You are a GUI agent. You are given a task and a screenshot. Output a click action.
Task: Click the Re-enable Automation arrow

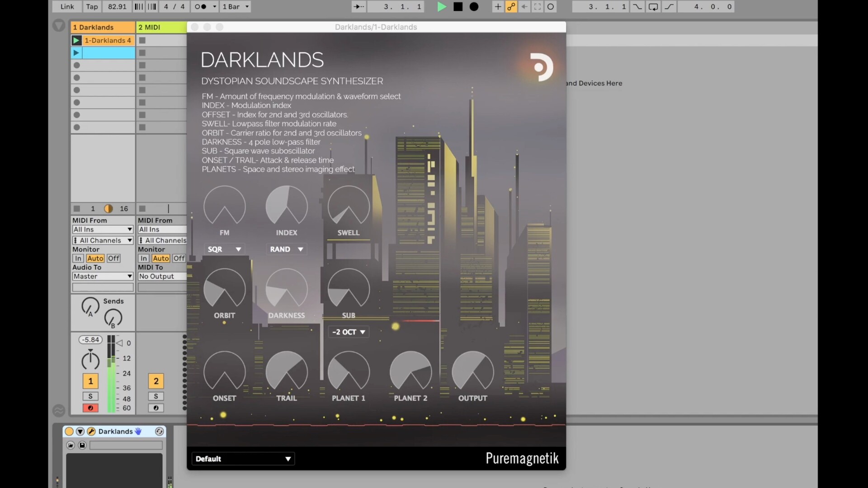tap(524, 7)
